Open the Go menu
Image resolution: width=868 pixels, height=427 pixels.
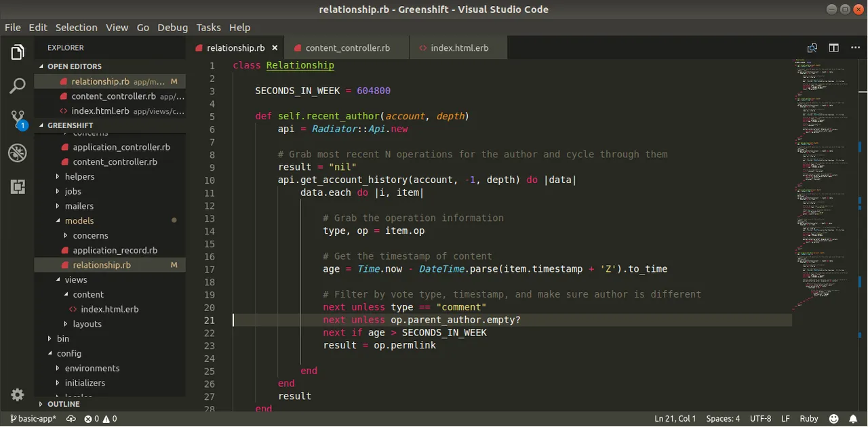pyautogui.click(x=143, y=27)
